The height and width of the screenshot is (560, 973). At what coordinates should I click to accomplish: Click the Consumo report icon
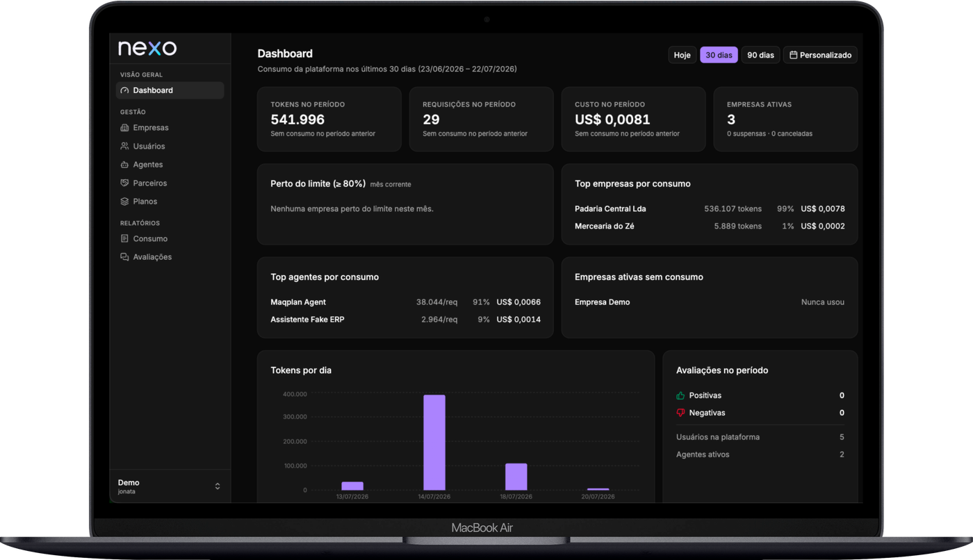coord(124,238)
